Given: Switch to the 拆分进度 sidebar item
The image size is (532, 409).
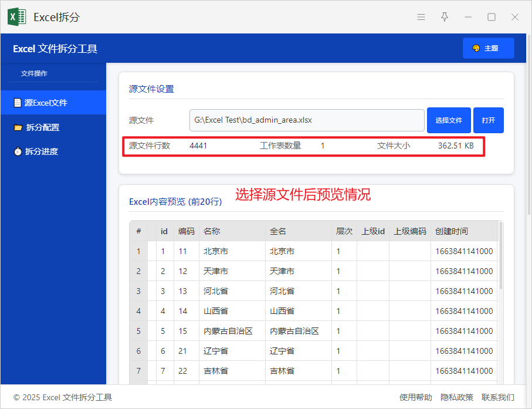Looking at the screenshot, I should coord(53,151).
